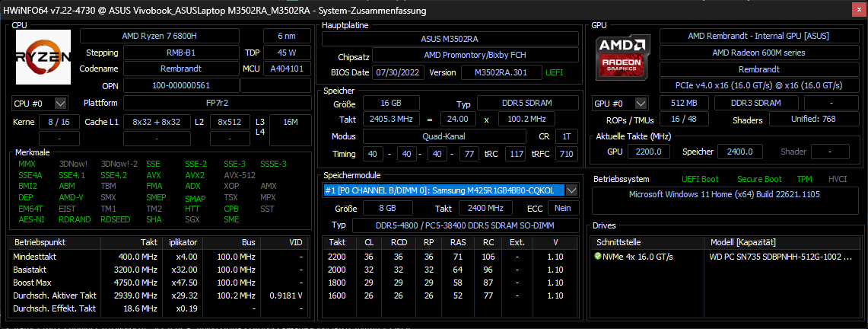Screen dimensions: 868x329
Task: Click the AMD-V feature label
Action: pos(71,197)
